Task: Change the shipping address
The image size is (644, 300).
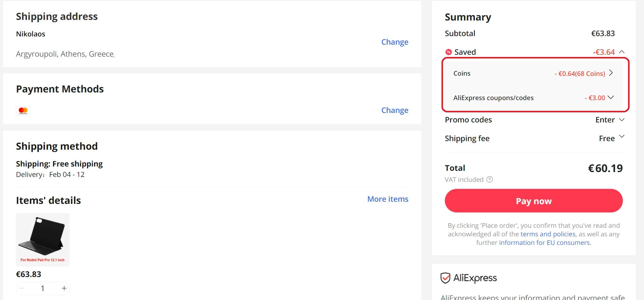Action: (x=395, y=42)
